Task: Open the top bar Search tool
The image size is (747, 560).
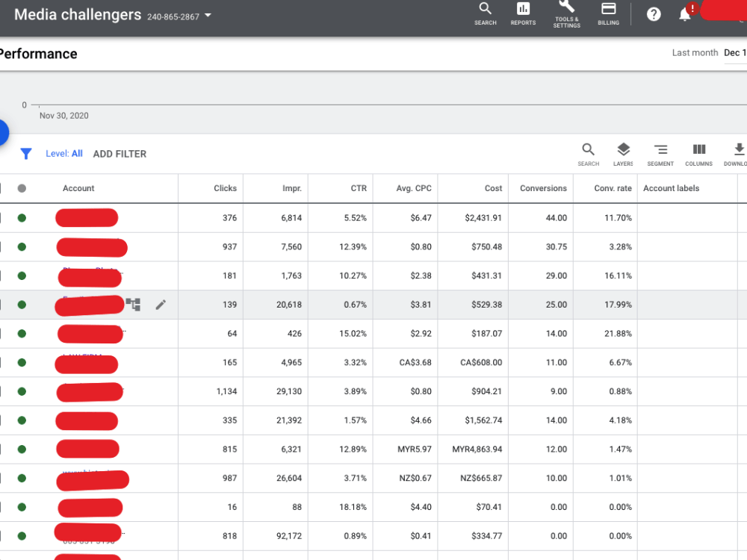Action: click(x=485, y=13)
